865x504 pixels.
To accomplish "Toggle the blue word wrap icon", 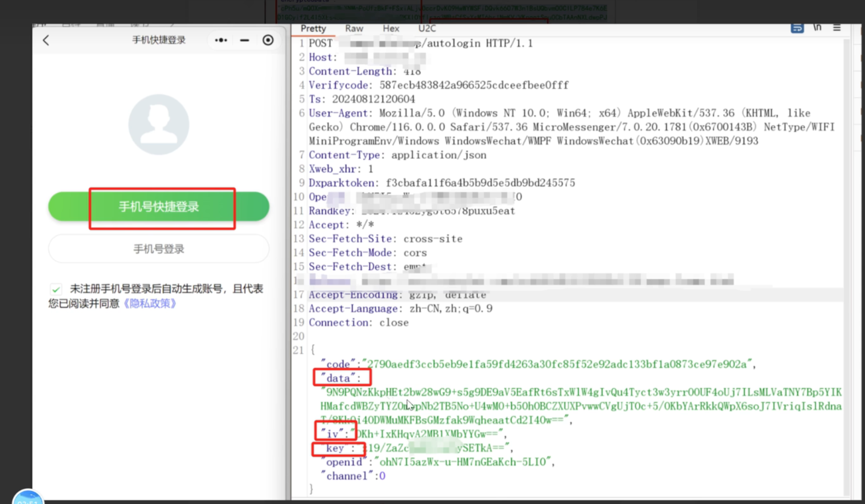I will pyautogui.click(x=797, y=28).
